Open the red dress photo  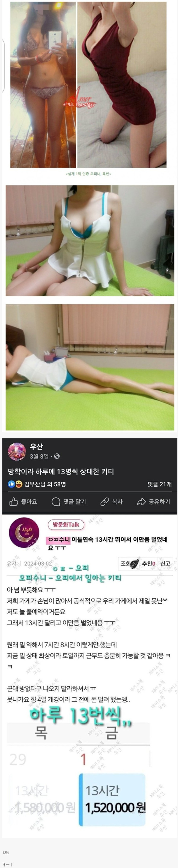[x=122, y=85]
